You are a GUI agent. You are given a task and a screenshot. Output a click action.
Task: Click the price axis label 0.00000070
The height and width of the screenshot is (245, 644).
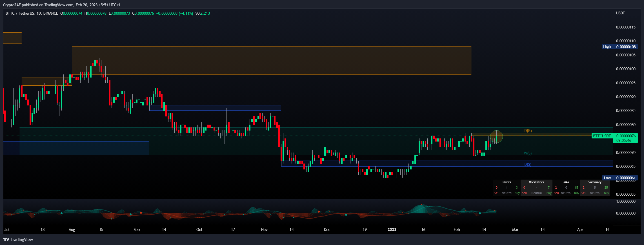click(625, 153)
